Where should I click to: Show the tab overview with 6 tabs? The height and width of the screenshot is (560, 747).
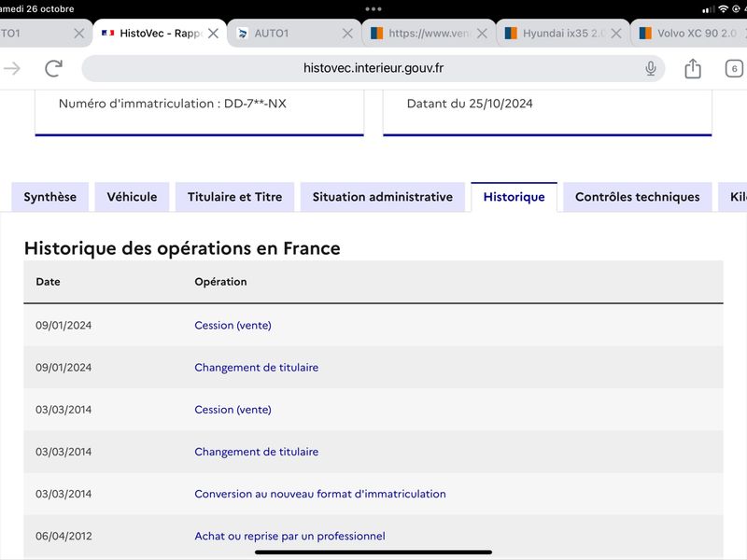point(734,68)
